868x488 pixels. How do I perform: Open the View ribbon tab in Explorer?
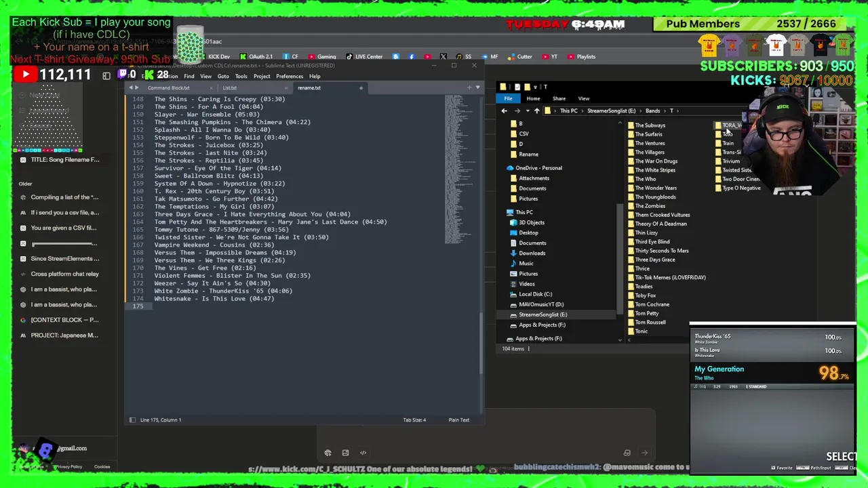tap(584, 98)
